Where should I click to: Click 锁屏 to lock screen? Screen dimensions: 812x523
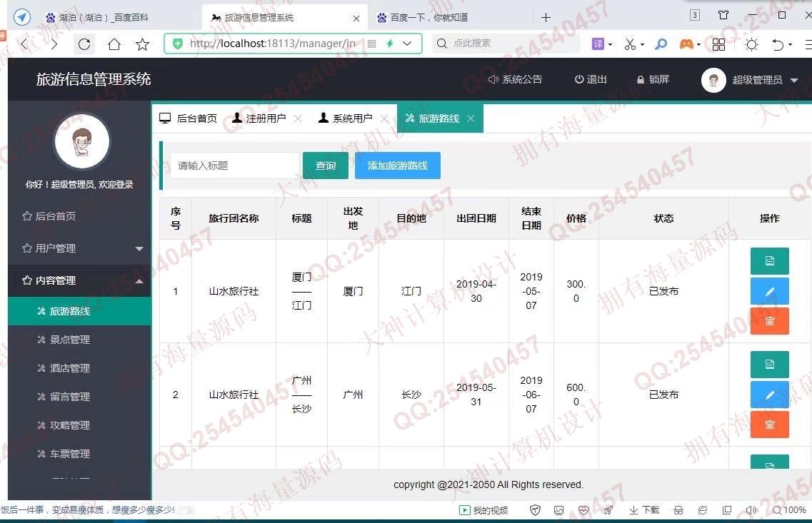tap(653, 79)
